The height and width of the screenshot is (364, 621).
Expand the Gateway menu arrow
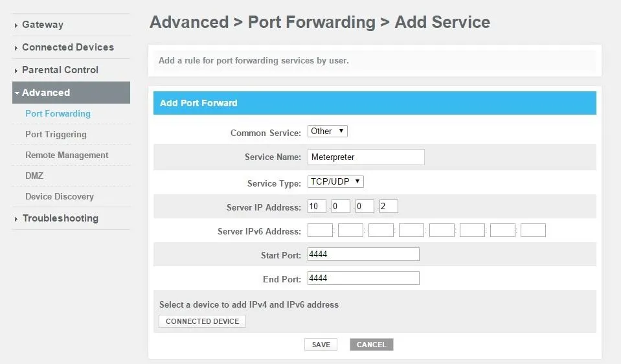pos(16,25)
